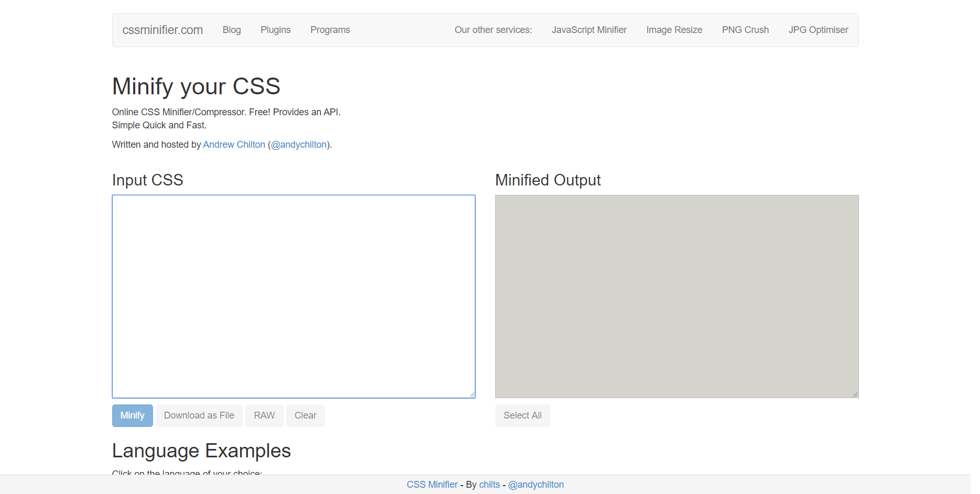This screenshot has width=980, height=494.
Task: Click the Minified Output resize handle
Action: tap(855, 394)
